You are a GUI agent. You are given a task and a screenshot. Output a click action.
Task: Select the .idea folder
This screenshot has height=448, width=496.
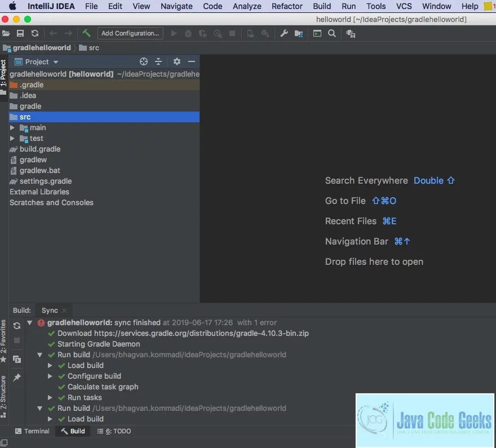(104, 95)
